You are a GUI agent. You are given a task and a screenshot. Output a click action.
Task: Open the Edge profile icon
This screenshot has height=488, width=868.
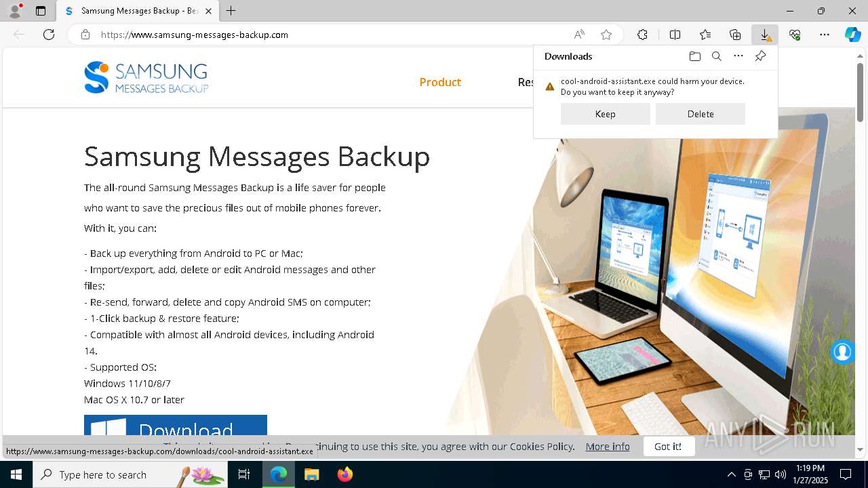tap(15, 11)
